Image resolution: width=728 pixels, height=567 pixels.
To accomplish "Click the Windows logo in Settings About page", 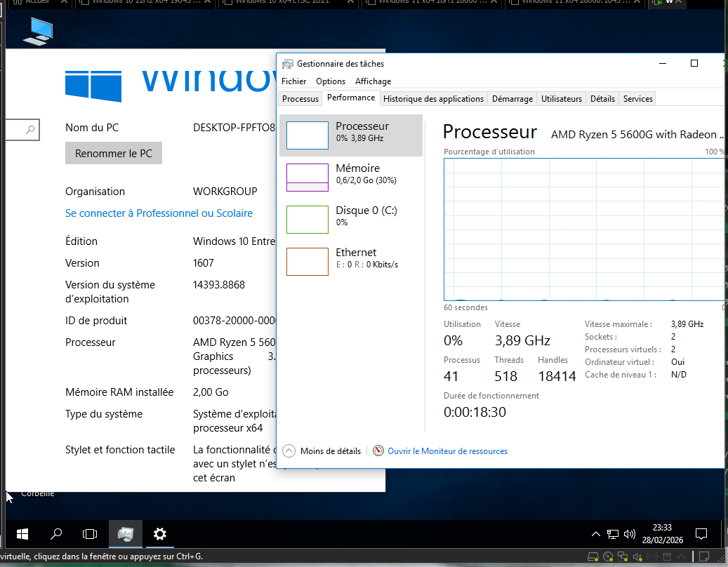I will [93, 86].
